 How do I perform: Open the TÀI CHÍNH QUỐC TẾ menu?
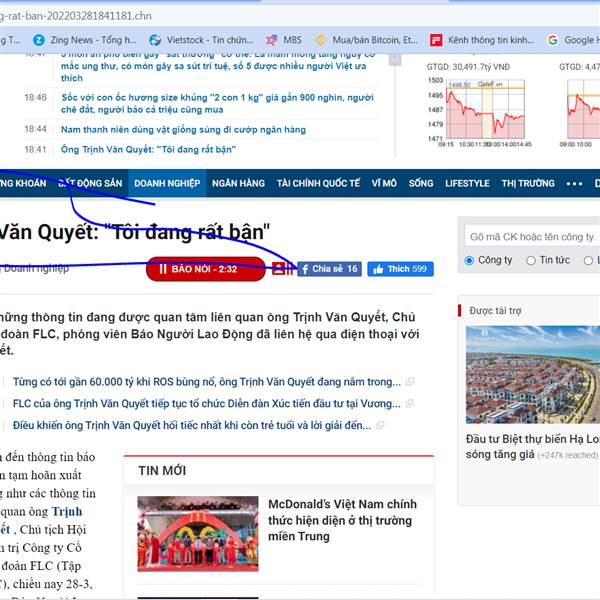tap(318, 183)
